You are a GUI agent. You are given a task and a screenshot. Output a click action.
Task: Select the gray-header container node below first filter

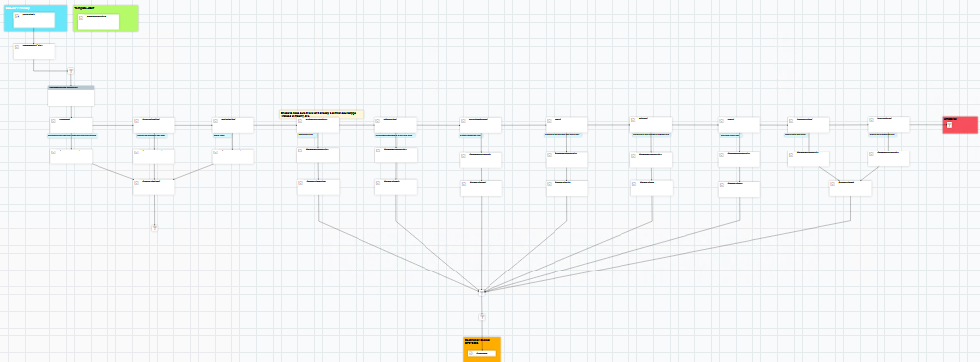pyautogui.click(x=71, y=95)
